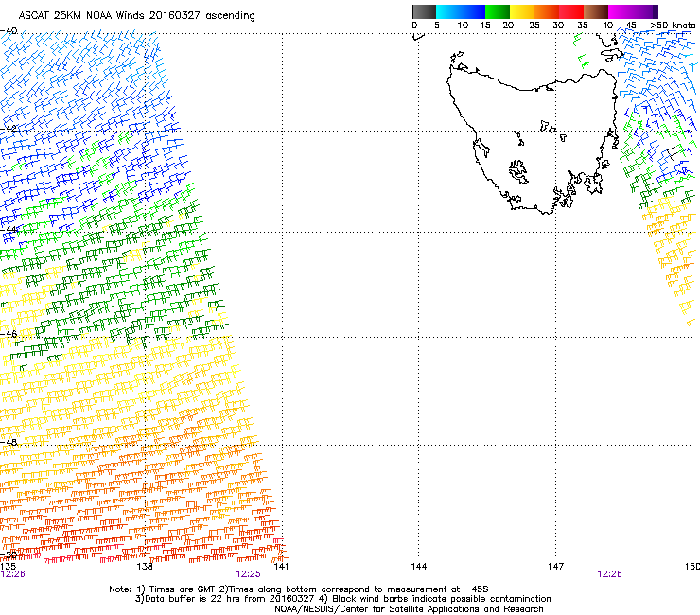Click the green 15–20 knots legend segment
This screenshot has height=615, width=700.
[x=498, y=11]
